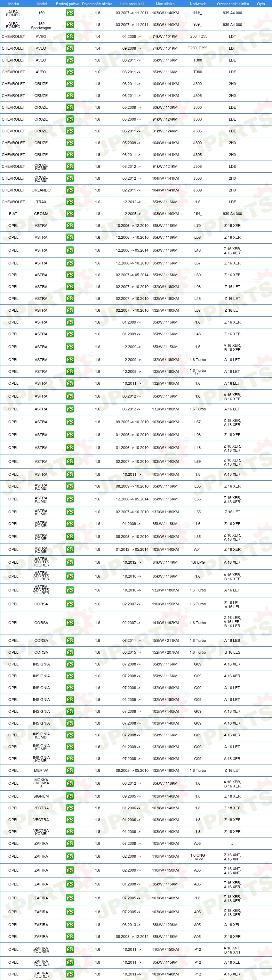Click fuel icon in Fiat Croma row
272x980 pixels.
[x=70, y=214]
